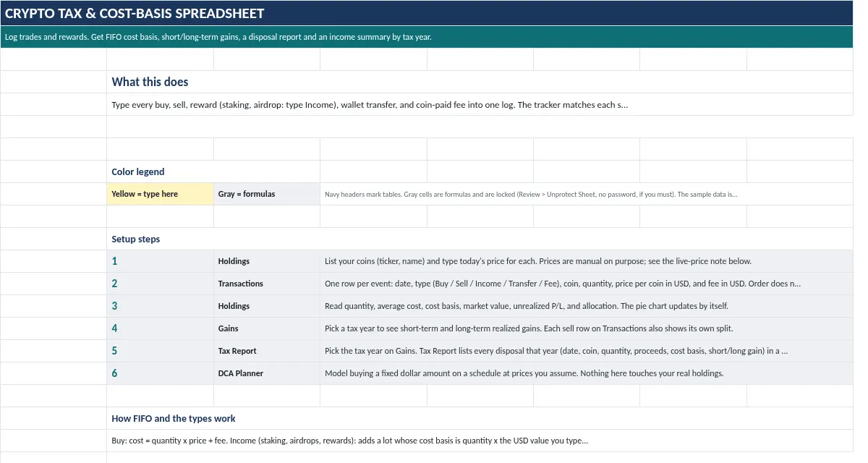Image resolution: width=868 pixels, height=463 pixels.
Task: Click step number 4 cell
Action: [160, 328]
